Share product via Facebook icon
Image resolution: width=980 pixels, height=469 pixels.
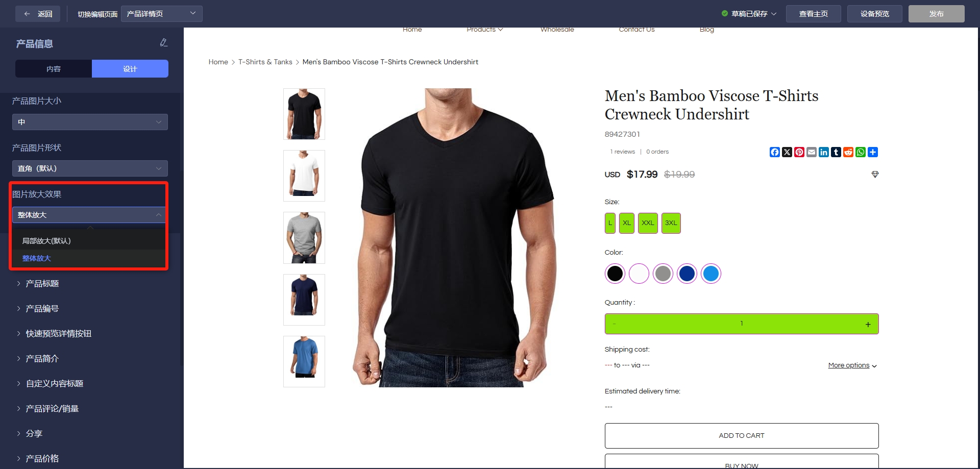(x=774, y=152)
